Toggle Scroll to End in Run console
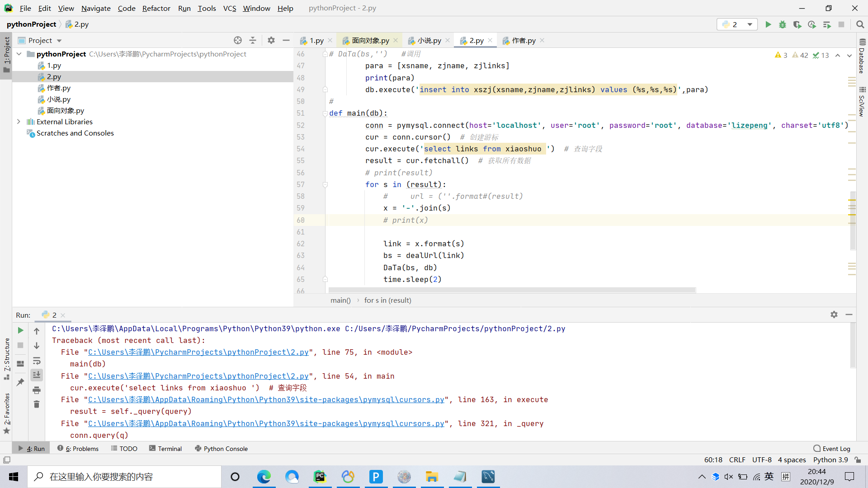This screenshot has width=868, height=488. (37, 375)
